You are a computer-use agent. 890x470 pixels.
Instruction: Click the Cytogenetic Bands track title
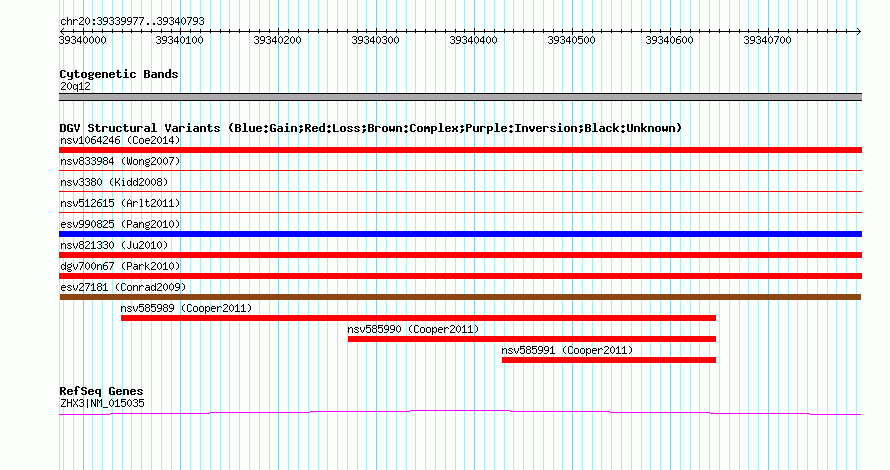[119, 74]
